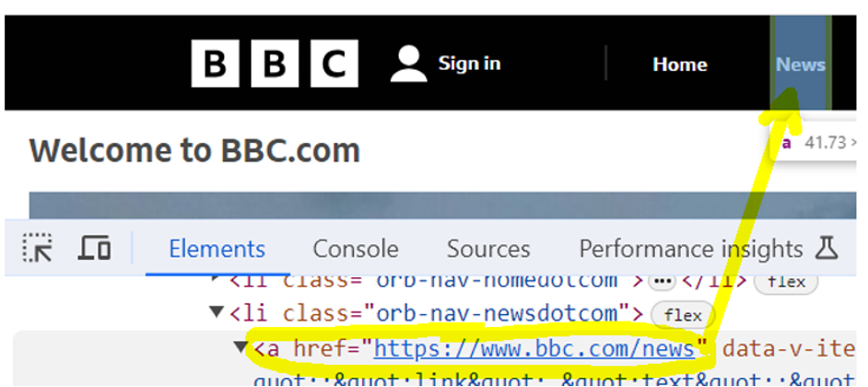Expand the orb-nav-homedotcom li node

coord(217,279)
